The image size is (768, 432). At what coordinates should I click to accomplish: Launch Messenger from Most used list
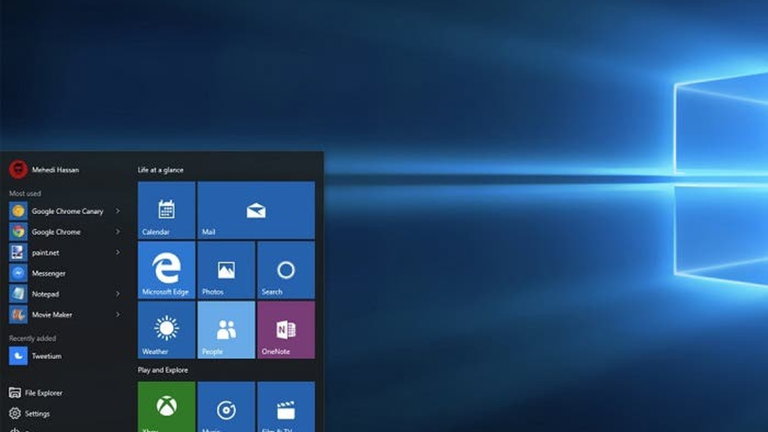coord(48,273)
